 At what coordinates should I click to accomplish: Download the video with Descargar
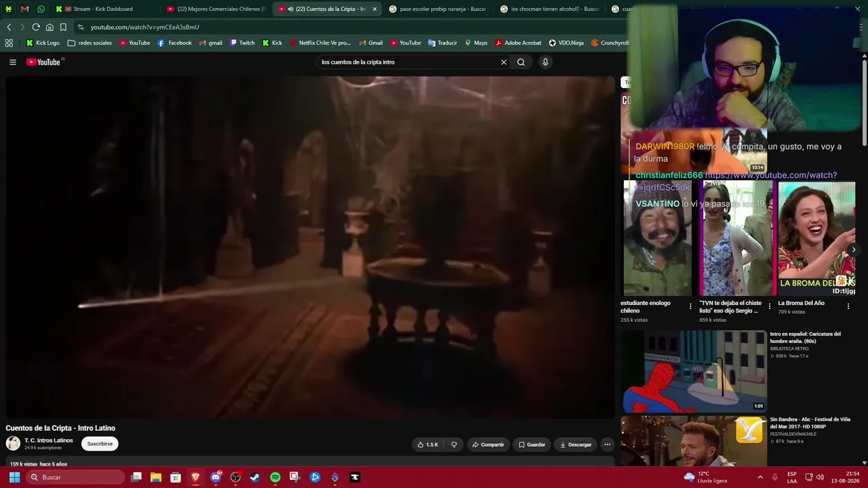pos(576,445)
